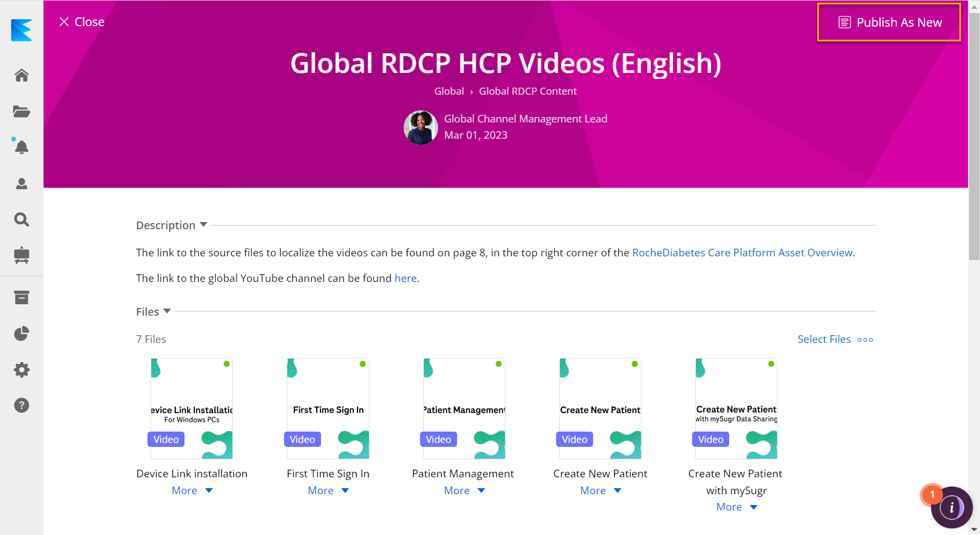Open the presentation board icon
Image resolution: width=980 pixels, height=535 pixels.
22,255
